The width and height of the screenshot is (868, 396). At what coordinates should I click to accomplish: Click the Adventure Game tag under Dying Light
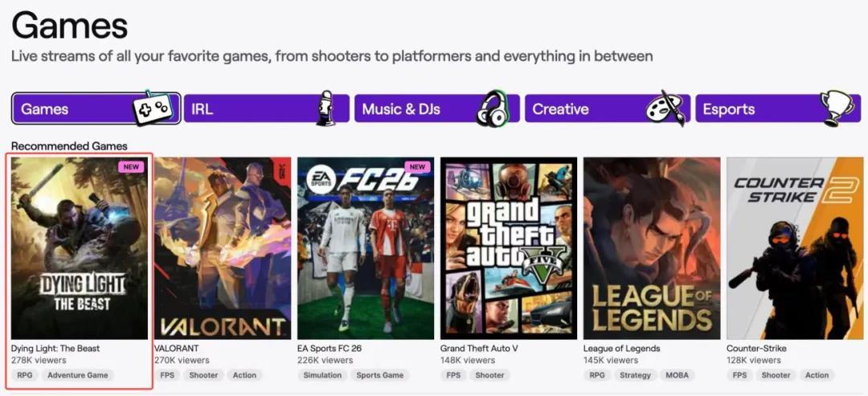77,375
